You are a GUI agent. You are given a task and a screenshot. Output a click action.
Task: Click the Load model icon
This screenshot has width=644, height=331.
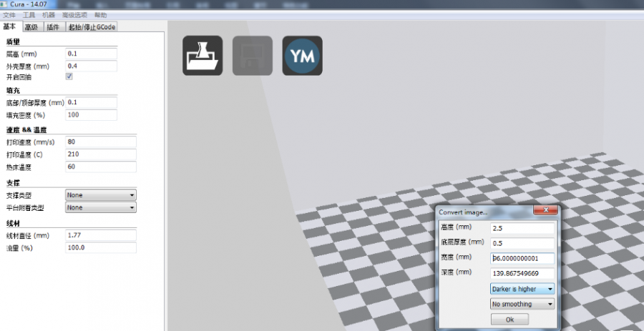coord(203,55)
